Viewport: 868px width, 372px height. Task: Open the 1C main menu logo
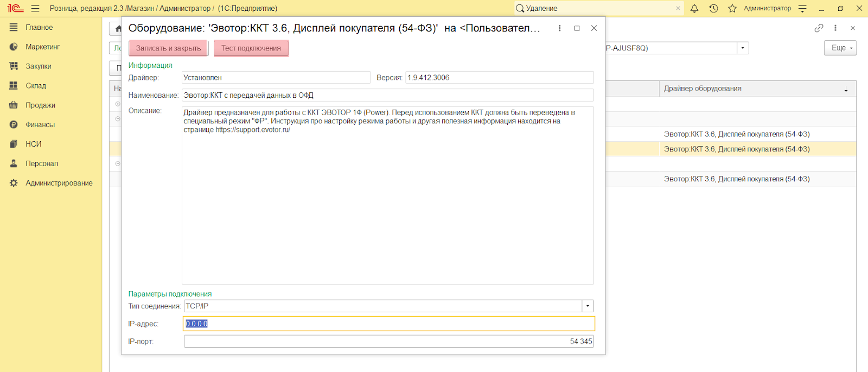[15, 8]
